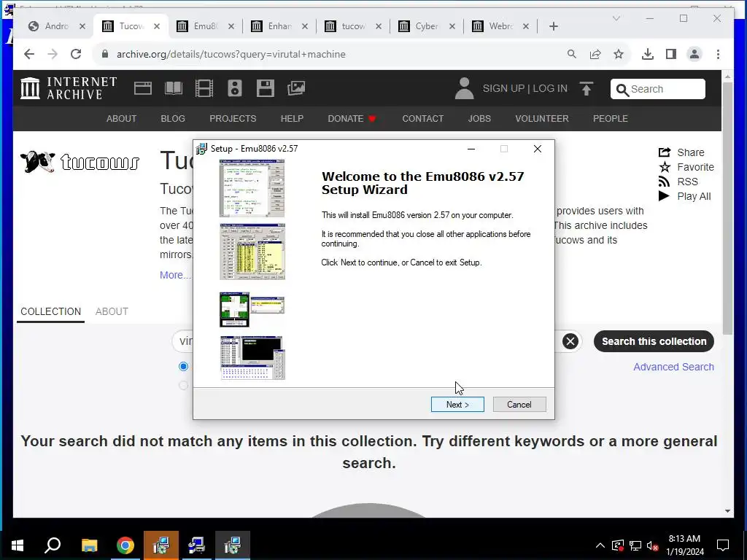
Task: Bookmark this page with the star icon
Action: coord(619,54)
